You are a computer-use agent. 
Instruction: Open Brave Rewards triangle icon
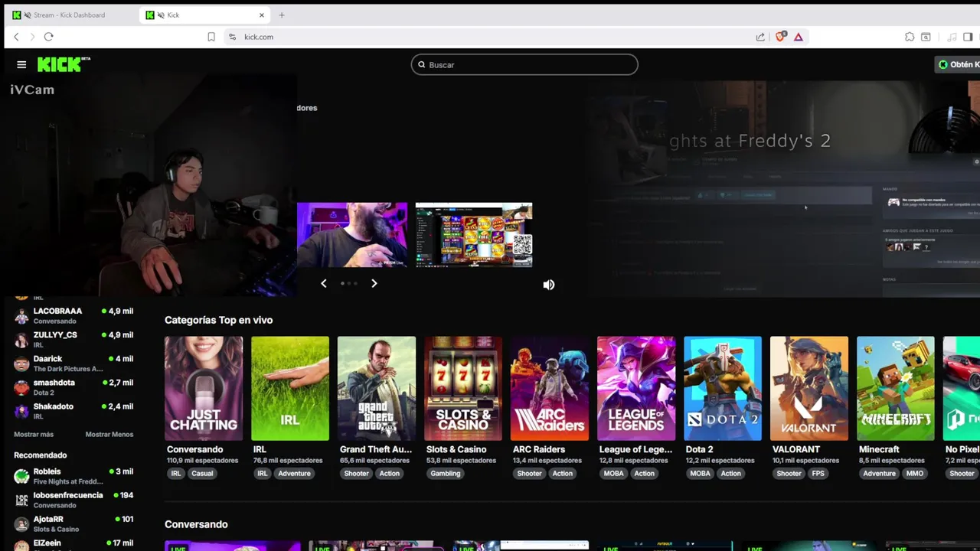click(x=799, y=37)
